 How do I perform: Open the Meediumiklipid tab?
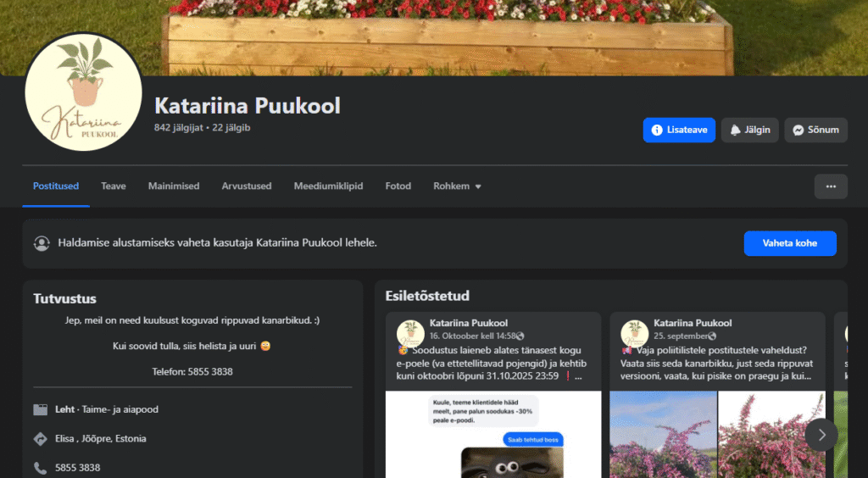point(328,186)
